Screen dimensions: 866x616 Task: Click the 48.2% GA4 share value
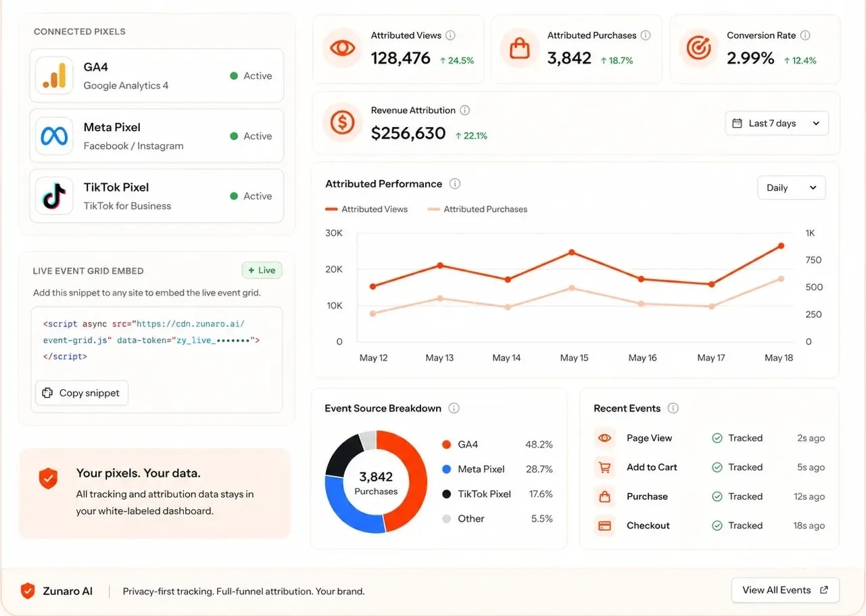pyautogui.click(x=539, y=445)
